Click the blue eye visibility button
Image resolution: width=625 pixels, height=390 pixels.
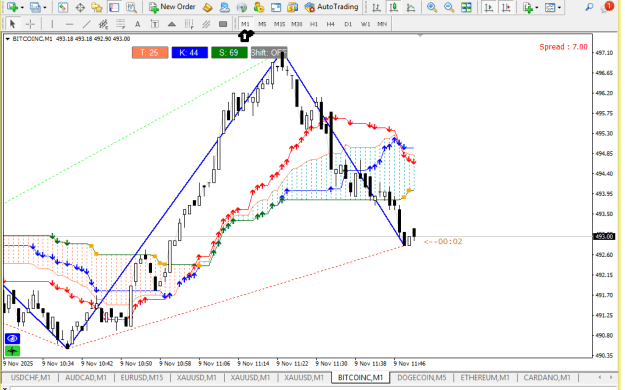point(12,339)
